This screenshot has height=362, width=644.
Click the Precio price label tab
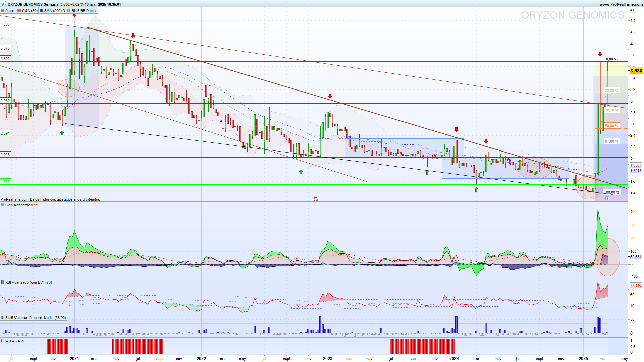(10, 11)
